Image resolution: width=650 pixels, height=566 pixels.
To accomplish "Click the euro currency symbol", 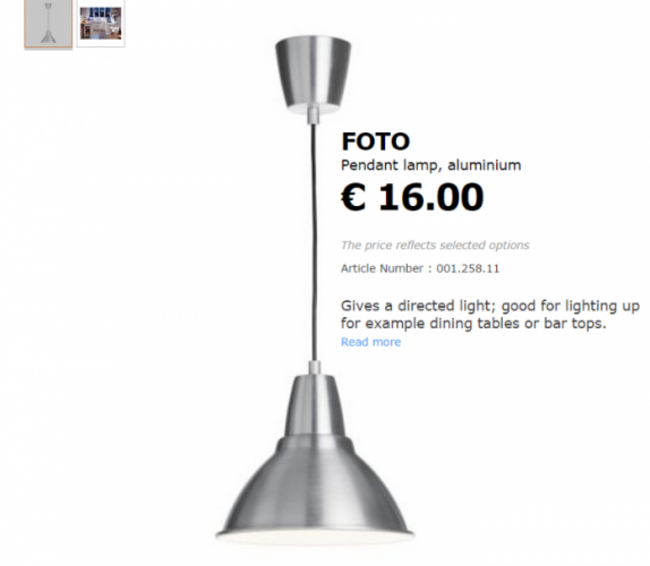I will coord(353,197).
